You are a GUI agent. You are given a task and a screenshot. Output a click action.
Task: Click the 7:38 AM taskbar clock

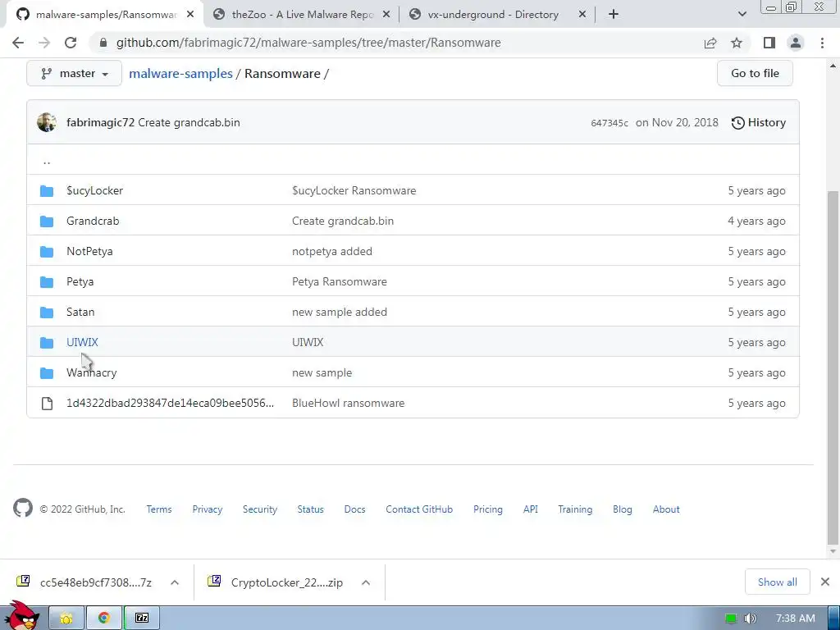[x=796, y=619]
